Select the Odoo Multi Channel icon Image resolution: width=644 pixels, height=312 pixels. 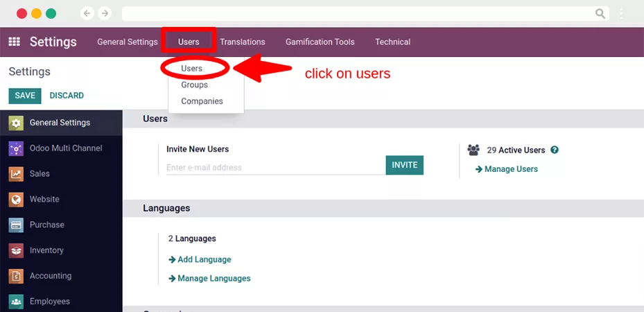click(x=16, y=148)
